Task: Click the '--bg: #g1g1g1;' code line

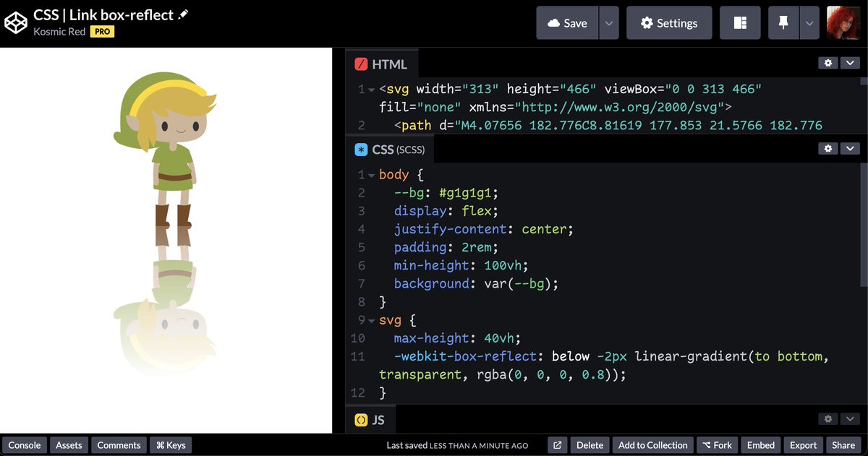Action: pyautogui.click(x=446, y=193)
